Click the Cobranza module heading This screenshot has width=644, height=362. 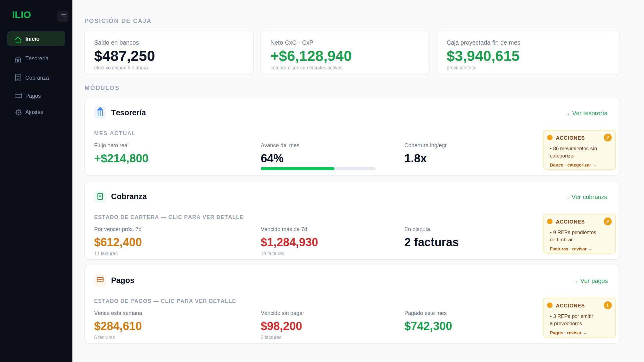pyautogui.click(x=129, y=196)
